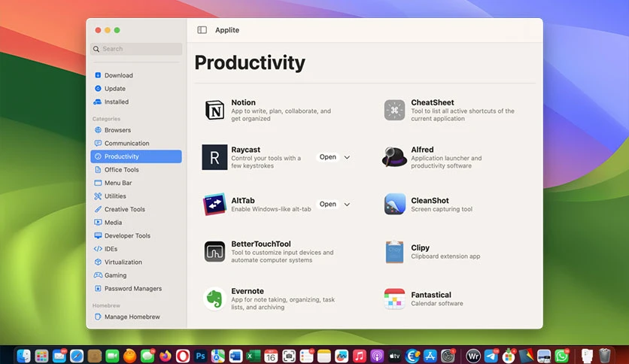Click the Search field in the sidebar

[x=136, y=49]
